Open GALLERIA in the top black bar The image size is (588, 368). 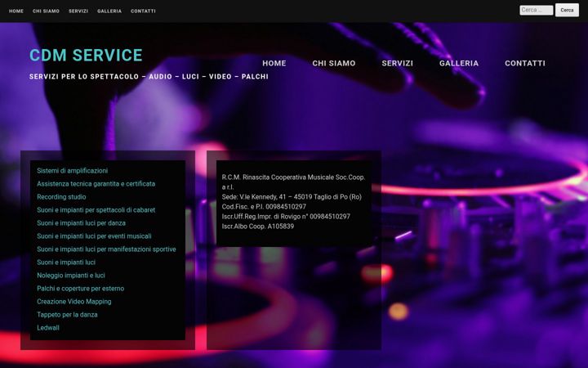pyautogui.click(x=109, y=11)
